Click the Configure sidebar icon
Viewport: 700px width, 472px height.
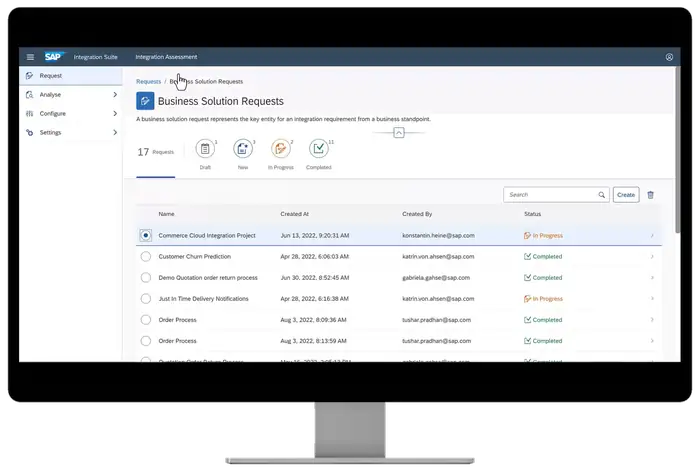tap(29, 113)
